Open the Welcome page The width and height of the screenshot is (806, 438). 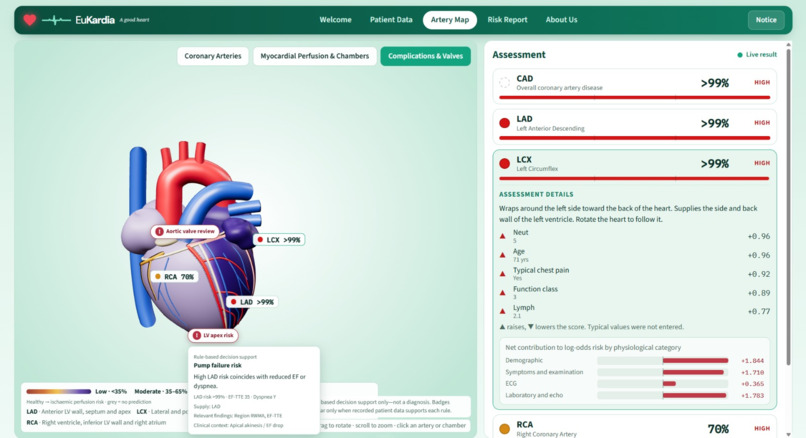click(x=335, y=20)
